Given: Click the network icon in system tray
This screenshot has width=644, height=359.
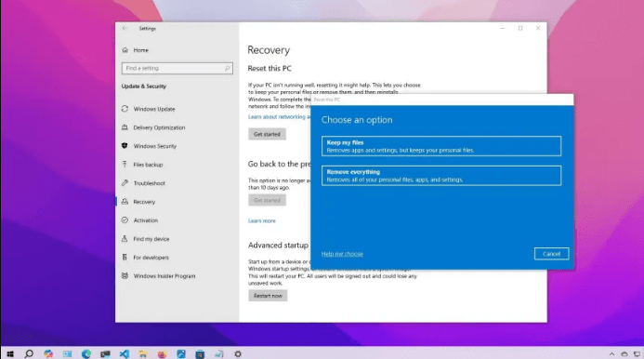Looking at the screenshot, I should (637, 353).
